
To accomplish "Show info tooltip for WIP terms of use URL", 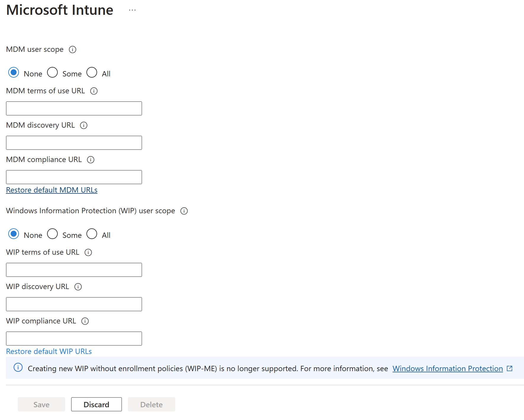I will pyautogui.click(x=88, y=252).
